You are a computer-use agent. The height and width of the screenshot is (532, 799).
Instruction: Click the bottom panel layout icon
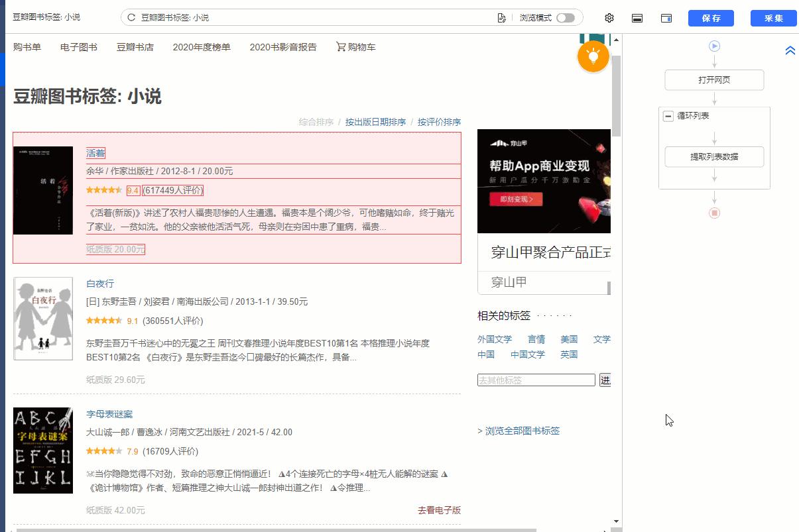[x=637, y=18]
